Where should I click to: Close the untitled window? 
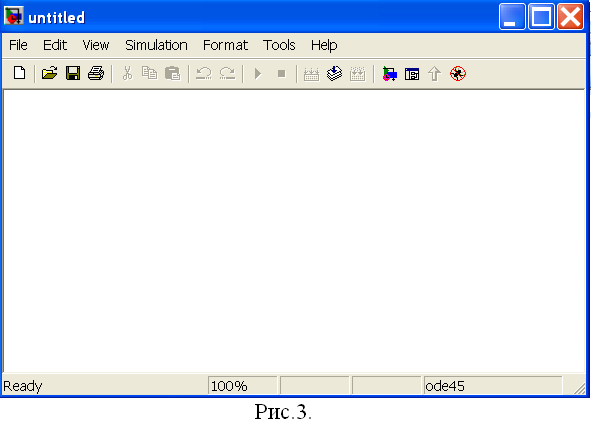click(570, 17)
